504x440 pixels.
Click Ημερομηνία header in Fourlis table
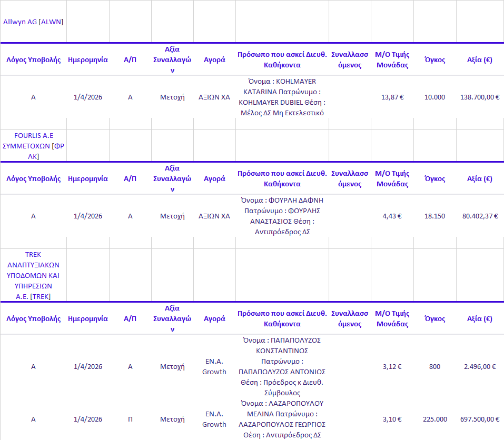click(x=88, y=178)
